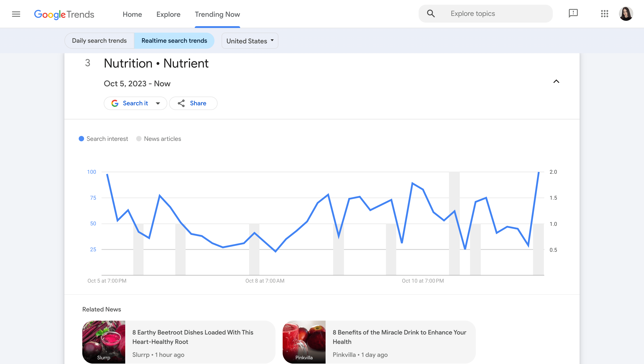The width and height of the screenshot is (644, 364).
Task: Click the feedback speech bubble icon
Action: click(x=574, y=13)
